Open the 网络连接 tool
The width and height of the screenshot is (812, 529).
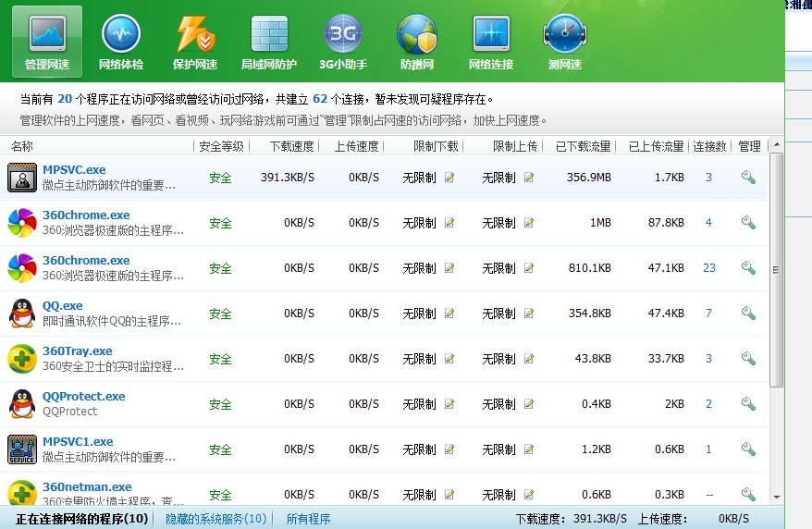click(x=491, y=42)
